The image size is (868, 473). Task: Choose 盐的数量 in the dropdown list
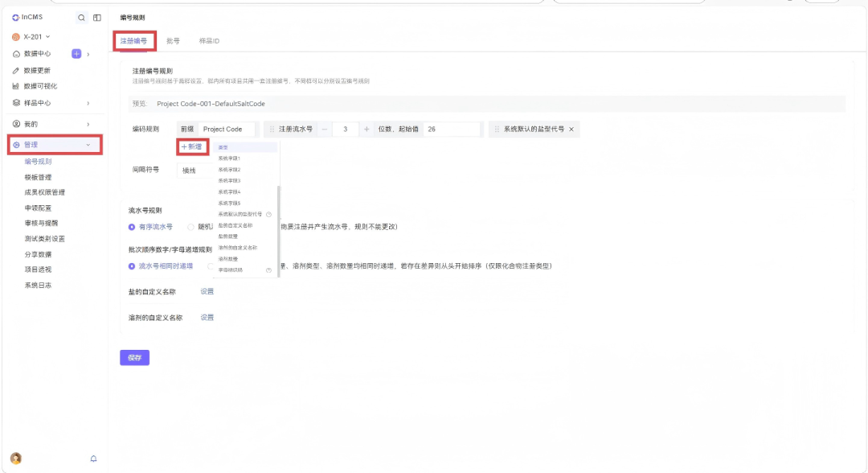click(x=245, y=236)
